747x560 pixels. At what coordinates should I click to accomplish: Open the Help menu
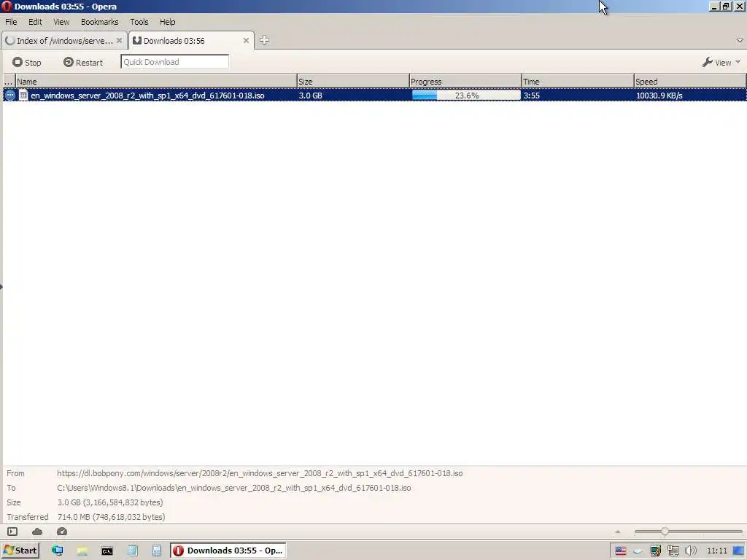[167, 22]
